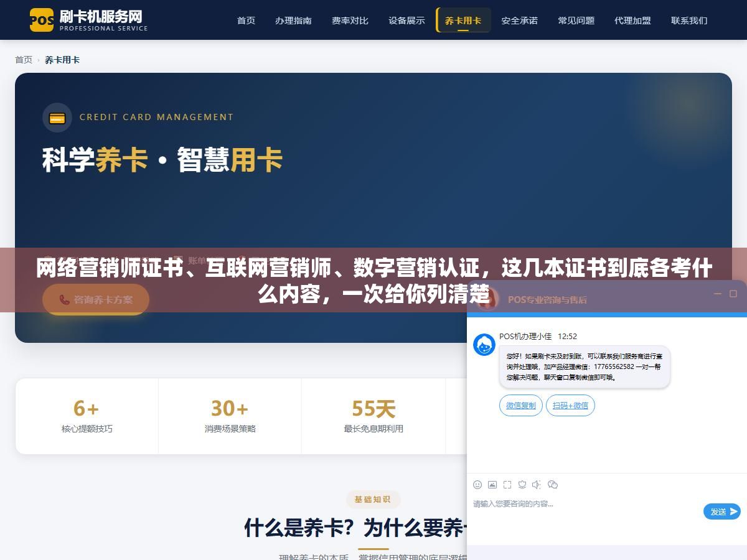The height and width of the screenshot is (560, 747).
Task: Open the 代理加盟 nav item
Action: click(x=632, y=20)
